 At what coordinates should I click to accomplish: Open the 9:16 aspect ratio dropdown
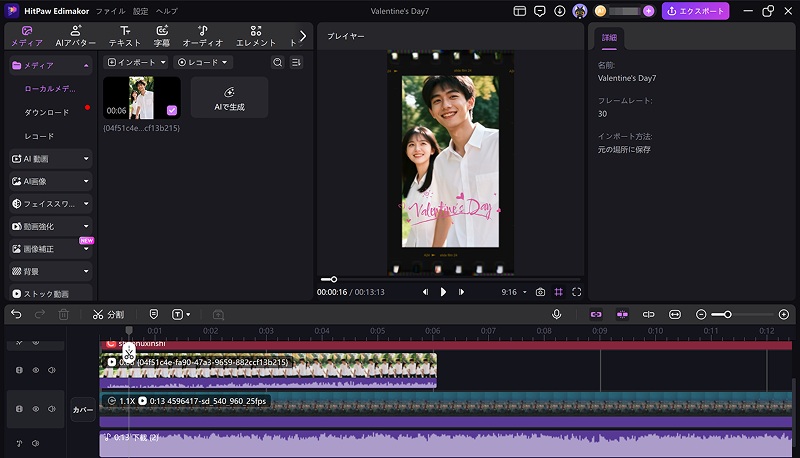tap(514, 292)
